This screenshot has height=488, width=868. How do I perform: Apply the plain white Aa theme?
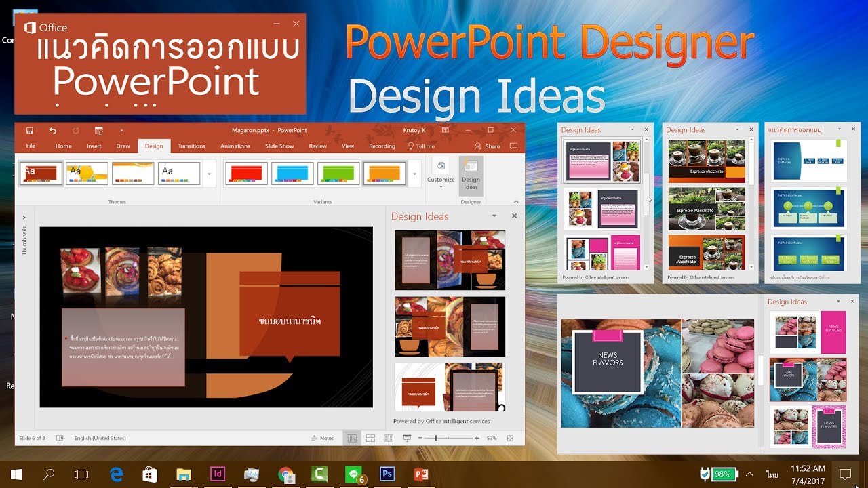coord(179,174)
